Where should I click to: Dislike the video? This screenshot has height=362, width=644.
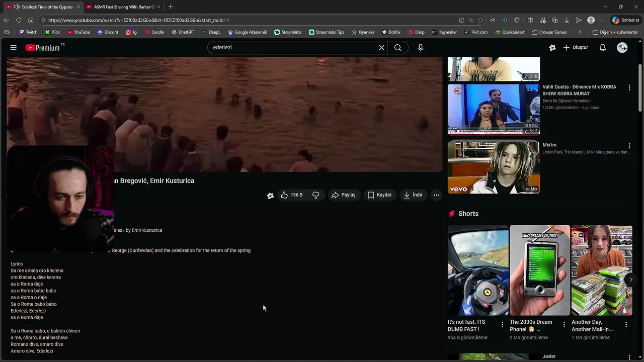click(x=316, y=195)
